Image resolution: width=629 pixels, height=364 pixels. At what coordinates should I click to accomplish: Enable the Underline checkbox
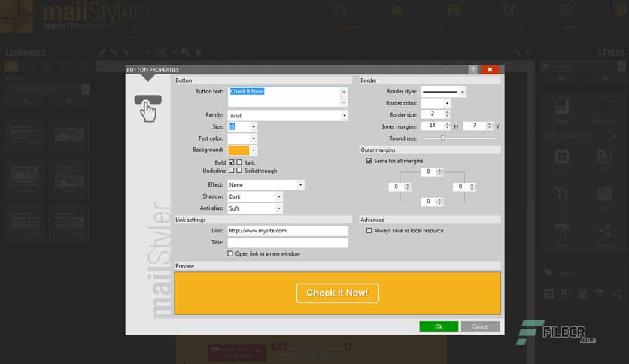tap(232, 171)
